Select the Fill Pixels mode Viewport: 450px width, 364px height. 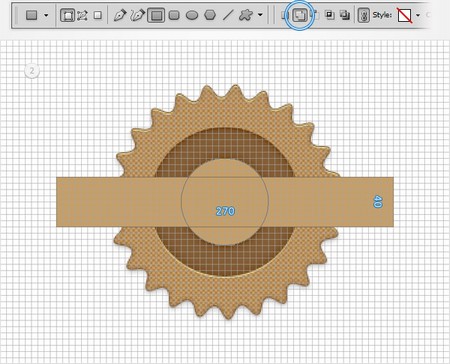click(98, 15)
